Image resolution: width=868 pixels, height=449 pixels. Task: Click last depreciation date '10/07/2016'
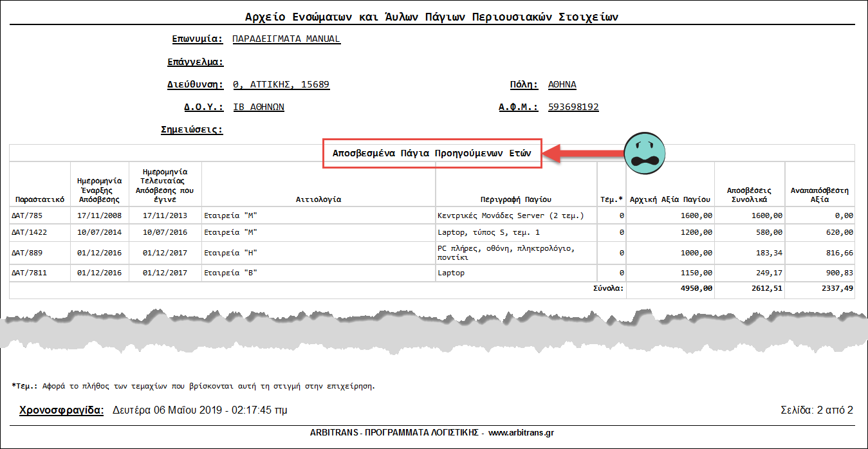[165, 232]
